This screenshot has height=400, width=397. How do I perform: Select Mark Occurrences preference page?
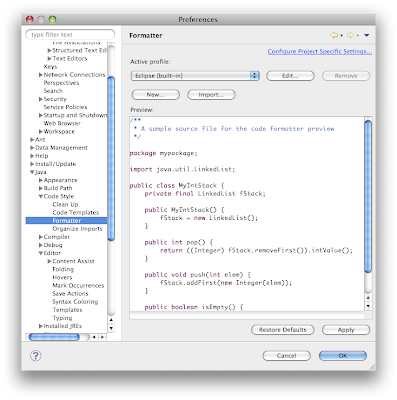coord(78,286)
